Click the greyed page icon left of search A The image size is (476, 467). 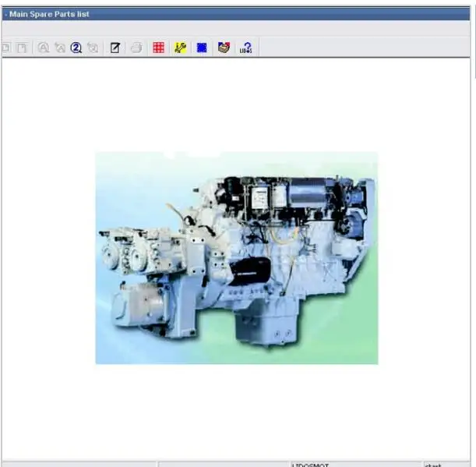(x=22, y=48)
